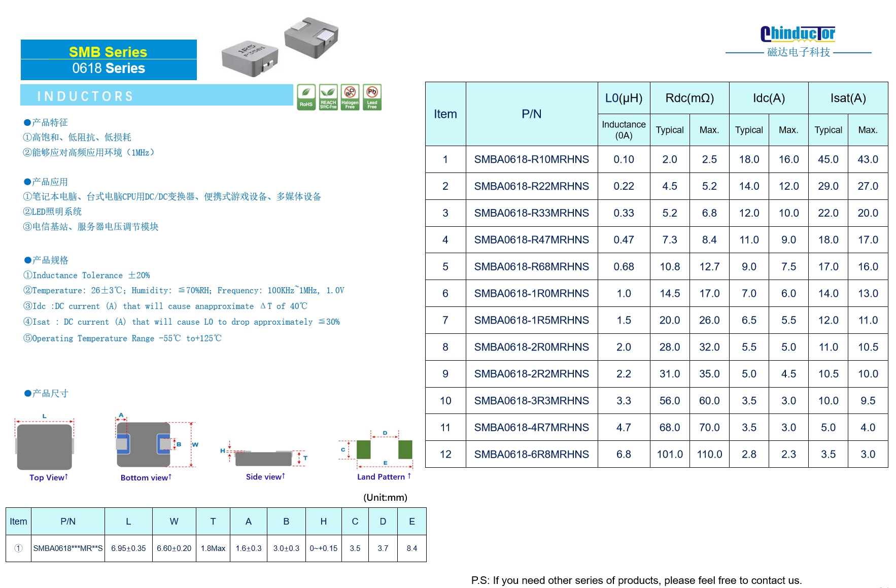Click the 产品规格 section heading
The width and height of the screenshot is (896, 588).
point(46,260)
